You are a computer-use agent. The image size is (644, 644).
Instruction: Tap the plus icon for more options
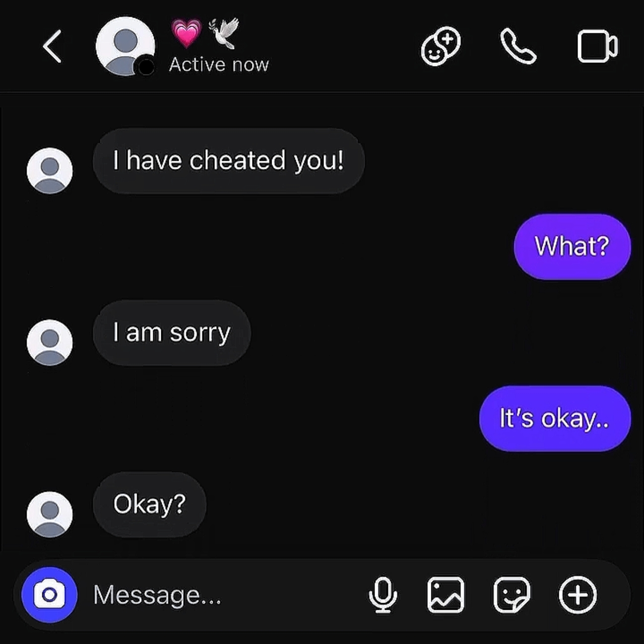[x=578, y=595]
